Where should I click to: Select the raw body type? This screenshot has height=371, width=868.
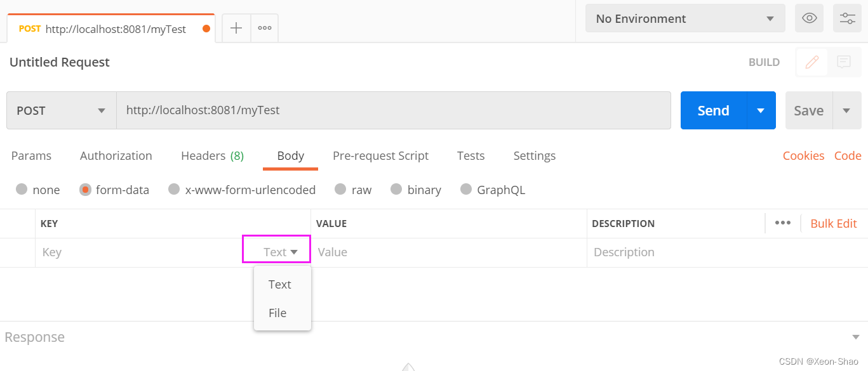click(x=340, y=190)
